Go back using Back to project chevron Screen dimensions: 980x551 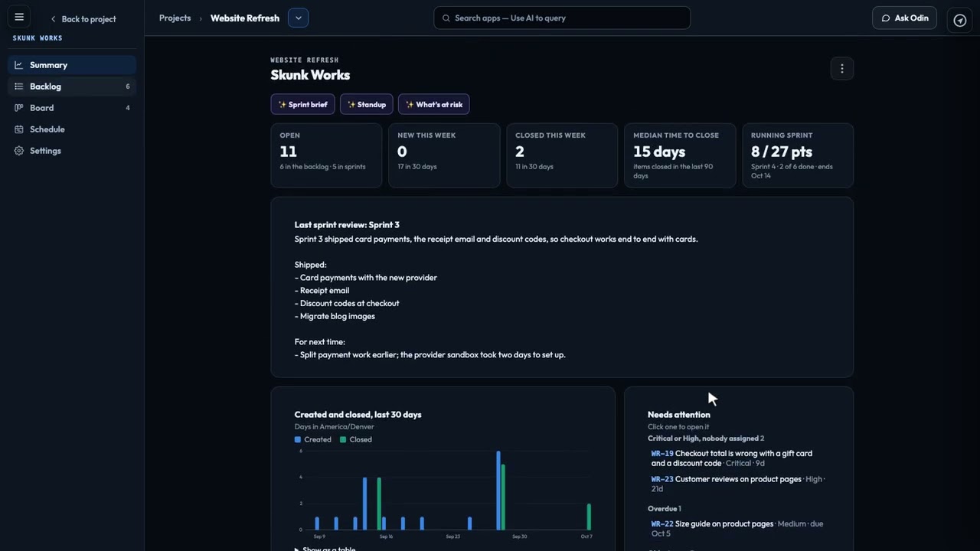pyautogui.click(x=53, y=19)
